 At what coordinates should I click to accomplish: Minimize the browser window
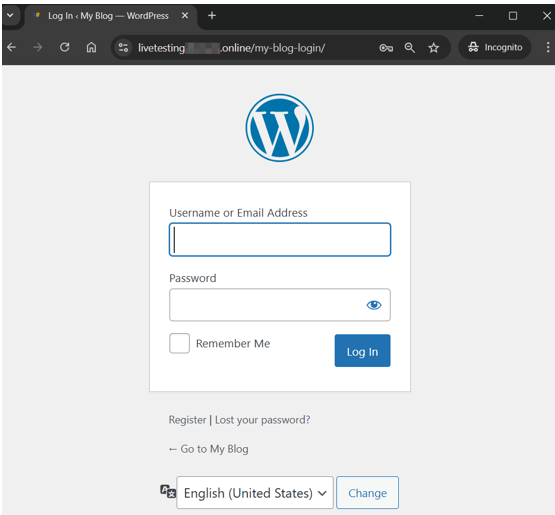479,16
